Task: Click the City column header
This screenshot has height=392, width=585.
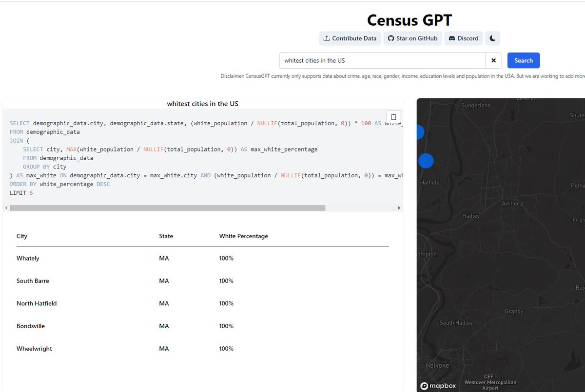Action: 22,236
